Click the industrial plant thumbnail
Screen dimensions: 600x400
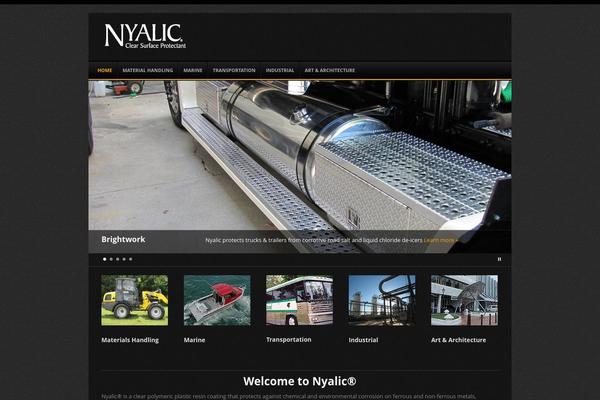pos(382,300)
